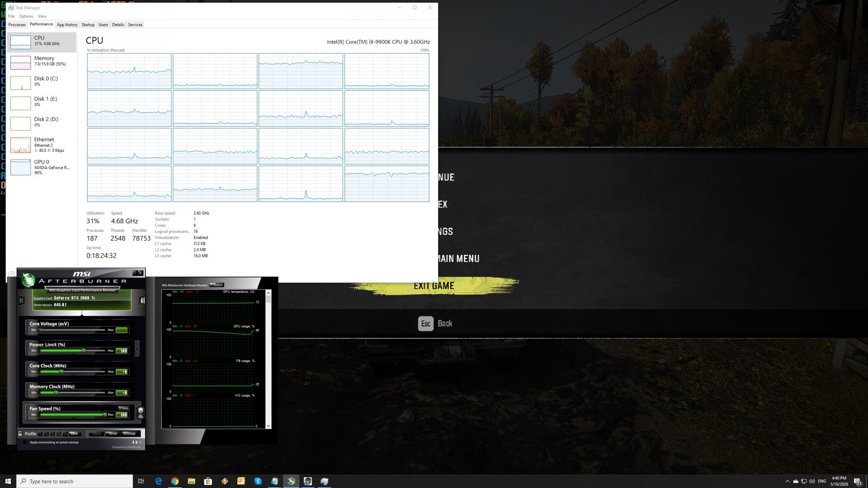Click the Afterburner Kombustor K icon
The image size is (868, 488).
(x=21, y=300)
